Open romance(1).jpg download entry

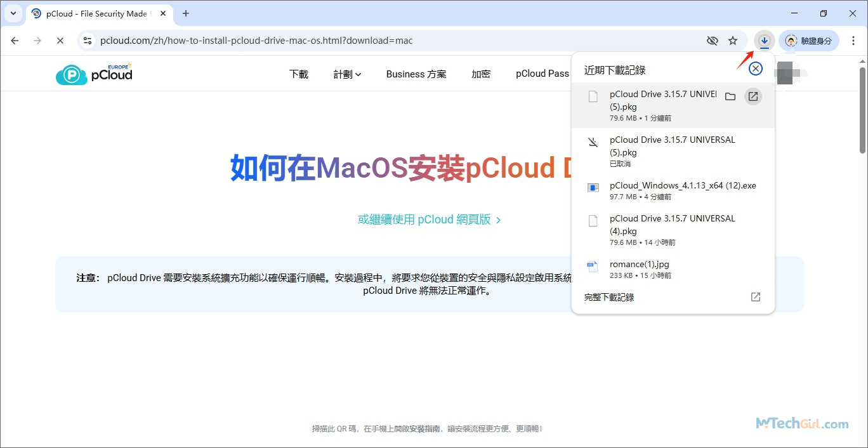tap(673, 269)
